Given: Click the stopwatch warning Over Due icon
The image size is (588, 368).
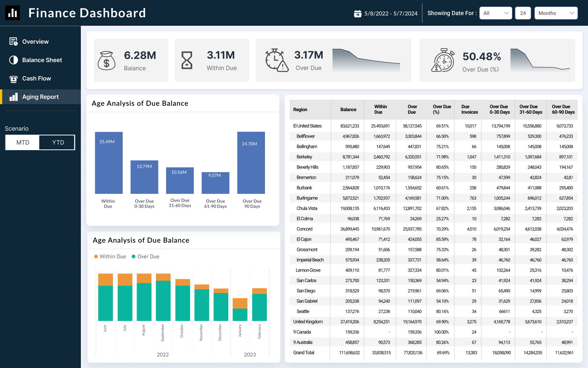Looking at the screenshot, I should tap(277, 60).
